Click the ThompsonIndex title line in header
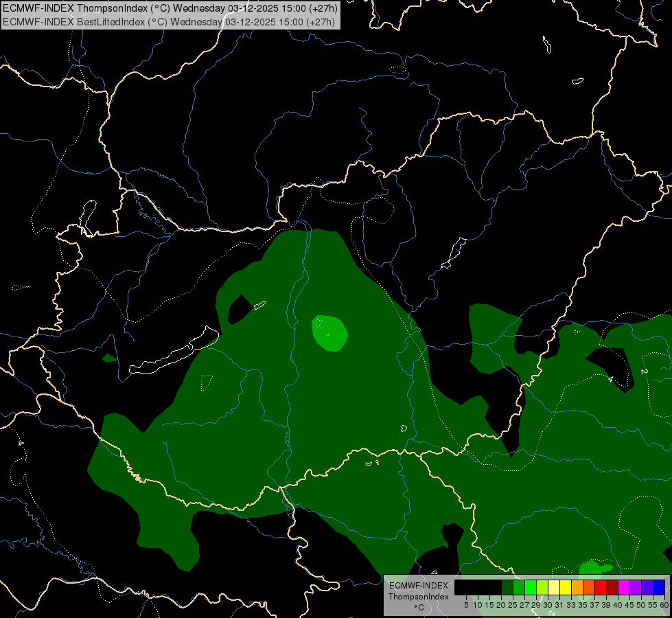Viewport: 672px width, 618px height. [x=170, y=8]
